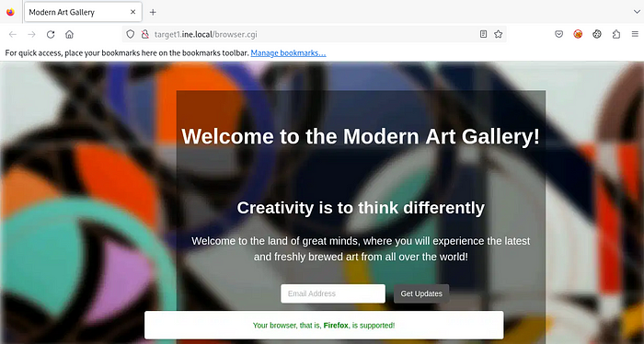Open the Firefox hamburger application menu
Image resolution: width=644 pixels, height=344 pixels.
(x=635, y=34)
